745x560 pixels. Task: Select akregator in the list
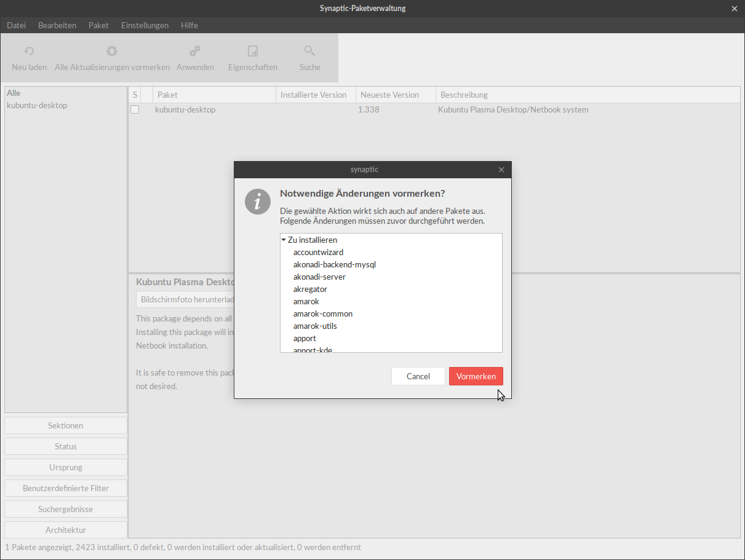[x=310, y=289]
